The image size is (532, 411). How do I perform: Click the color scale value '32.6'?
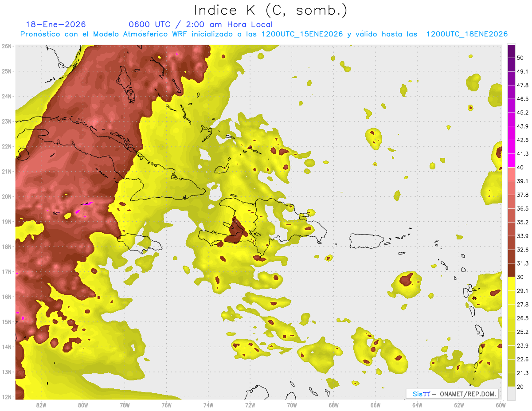pos(522,250)
